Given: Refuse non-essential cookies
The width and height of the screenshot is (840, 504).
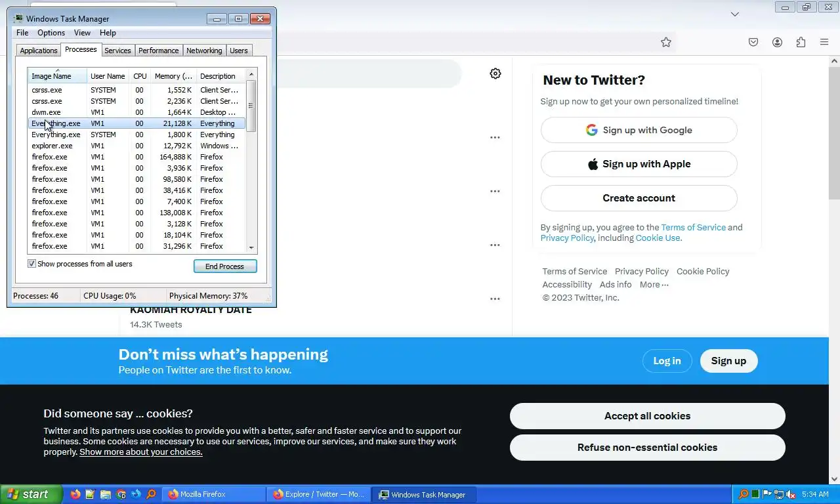Looking at the screenshot, I should (x=647, y=448).
